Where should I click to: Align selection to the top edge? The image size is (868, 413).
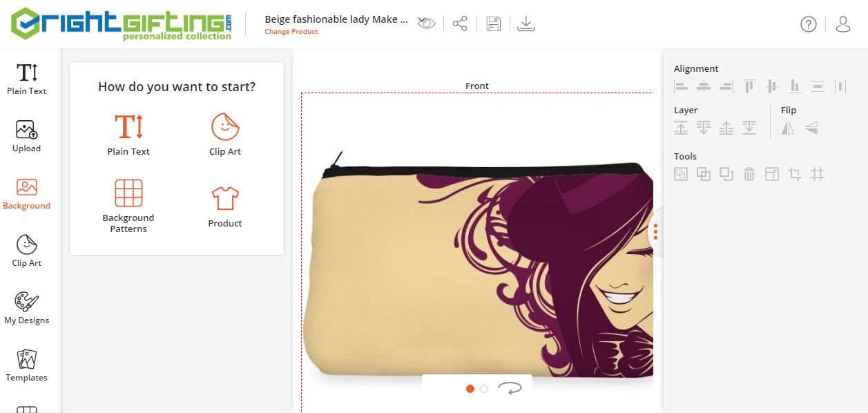tap(749, 86)
